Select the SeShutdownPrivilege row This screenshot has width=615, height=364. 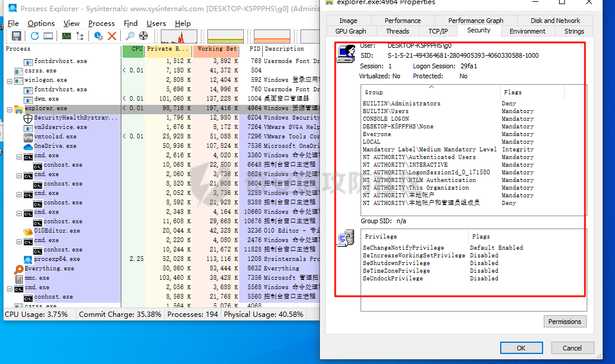pyautogui.click(x=474, y=263)
